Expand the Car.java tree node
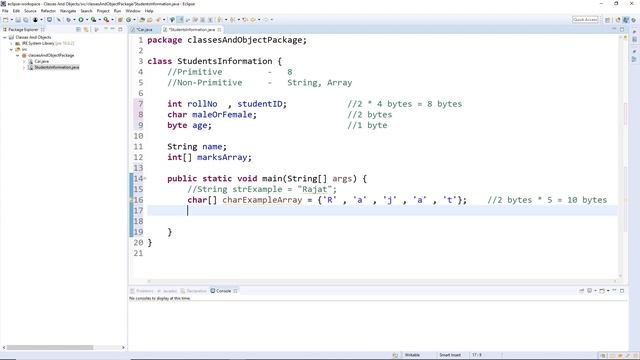This screenshot has width=640, height=360. [x=24, y=61]
